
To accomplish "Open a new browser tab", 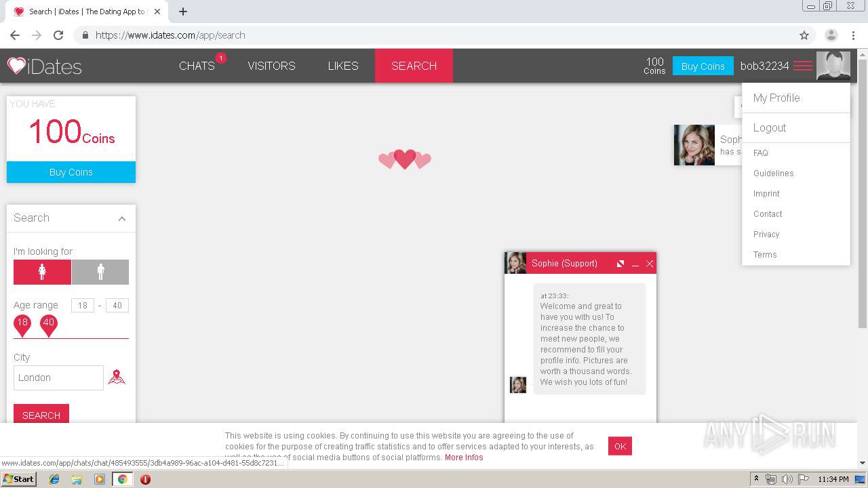I will (x=183, y=12).
